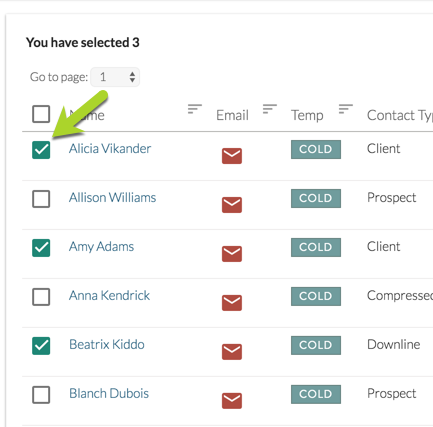The image size is (433, 427).
Task: Click email envelope icon for Beatrix Kiddo
Action: click(x=232, y=352)
